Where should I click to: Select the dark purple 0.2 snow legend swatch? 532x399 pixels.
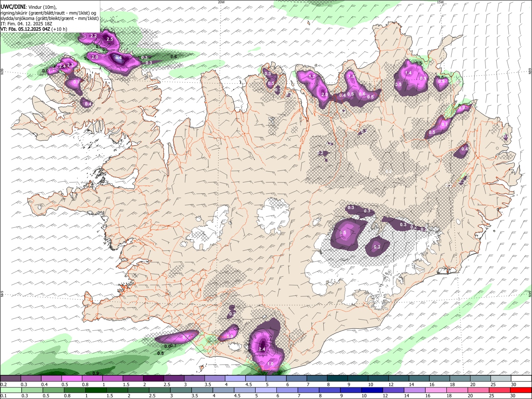pos(10,378)
